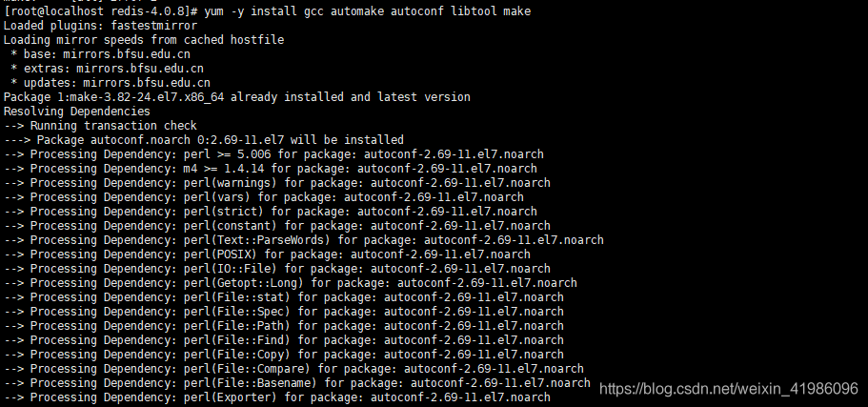Click the autoconf.noarch will be installed line
This screenshot has width=868, height=407.
point(203,140)
